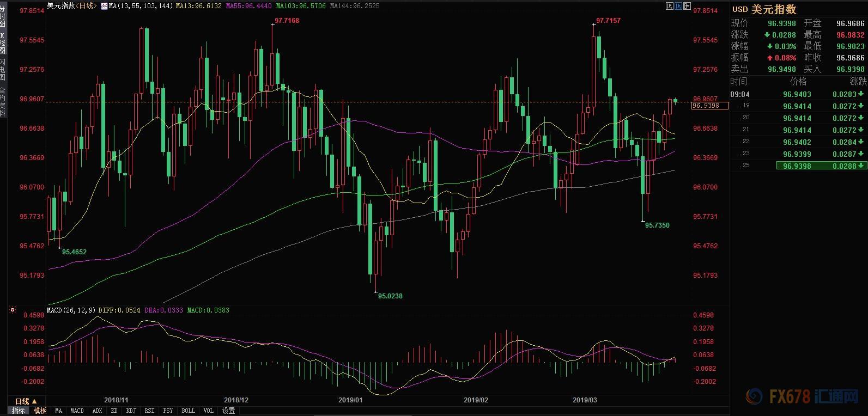This screenshot has height=416, width=868.
Task: Apply the KD indicator
Action: coord(114,411)
